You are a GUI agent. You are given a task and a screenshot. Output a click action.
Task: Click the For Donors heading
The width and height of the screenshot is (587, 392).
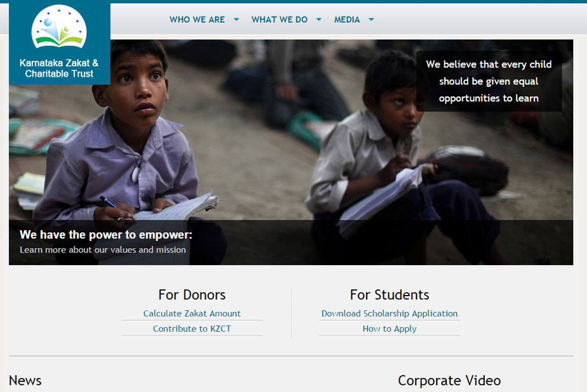[192, 295]
